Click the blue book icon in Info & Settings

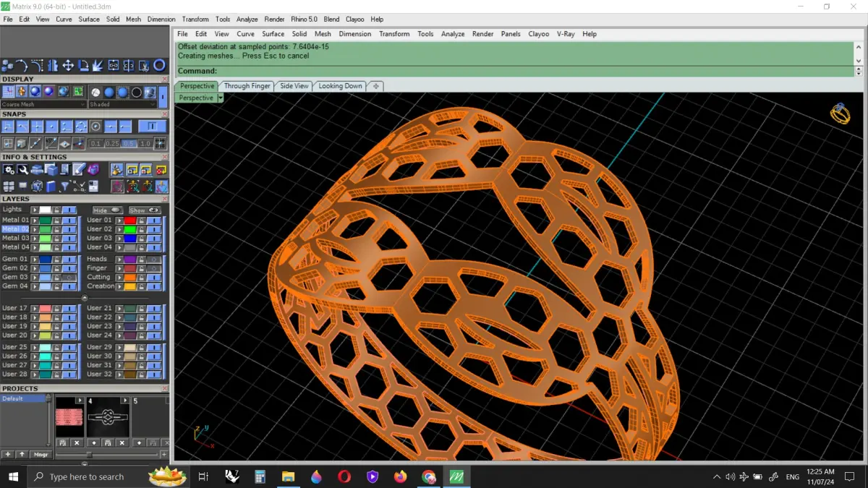pos(51,186)
